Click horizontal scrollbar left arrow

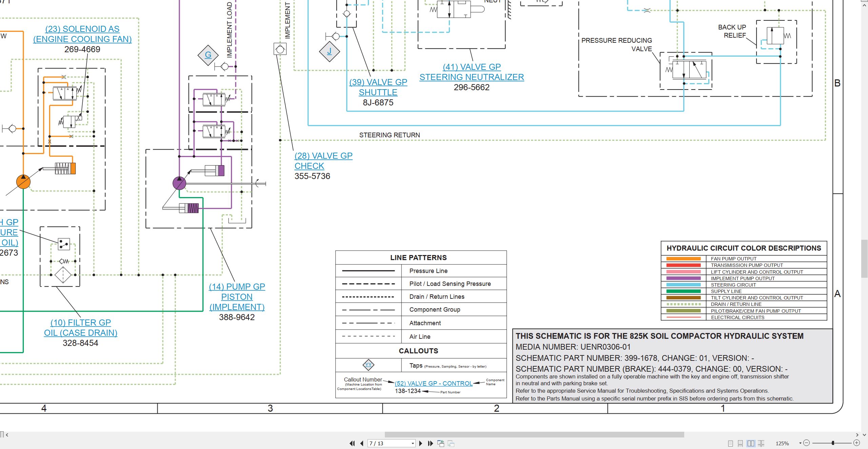pos(7,434)
